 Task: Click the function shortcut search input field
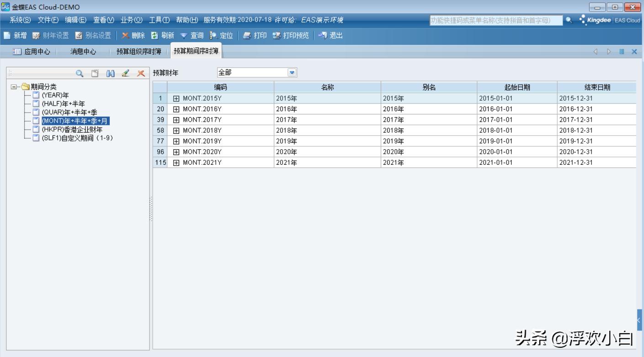(x=495, y=20)
